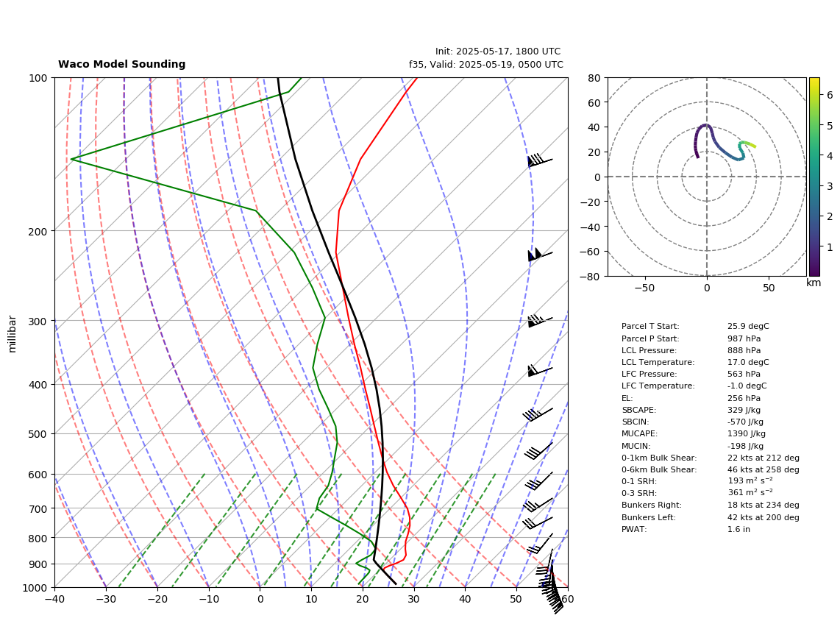The width and height of the screenshot is (840, 621).
Task: Click the 'LFC Pressure:' label
Action: point(649,374)
